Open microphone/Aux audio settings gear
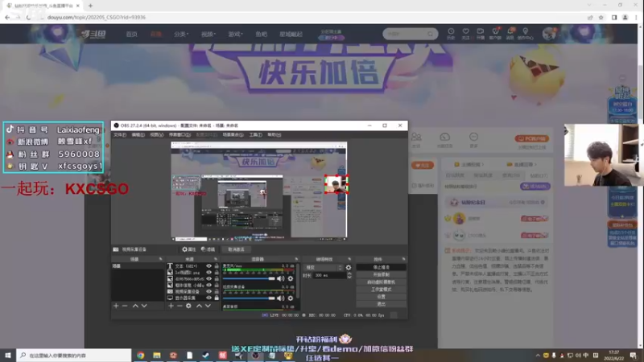 (x=291, y=278)
